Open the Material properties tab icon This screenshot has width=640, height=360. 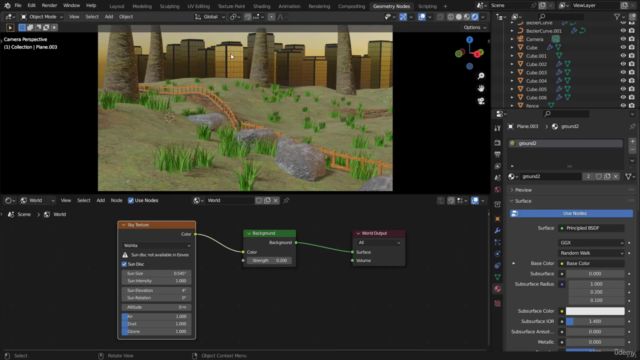(x=497, y=289)
